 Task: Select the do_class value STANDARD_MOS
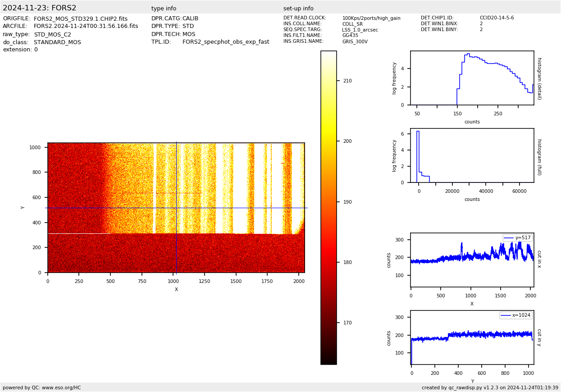[57, 42]
